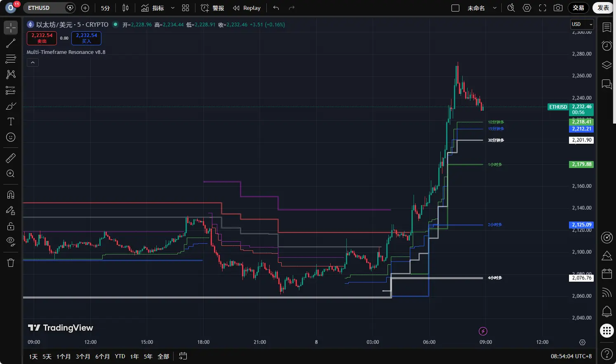Select the 6个月 date range
This screenshot has height=364, width=616.
coord(102,357)
